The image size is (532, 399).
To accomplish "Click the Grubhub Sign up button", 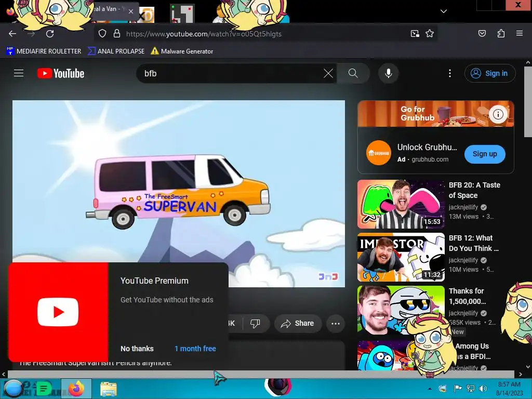I will [x=485, y=154].
